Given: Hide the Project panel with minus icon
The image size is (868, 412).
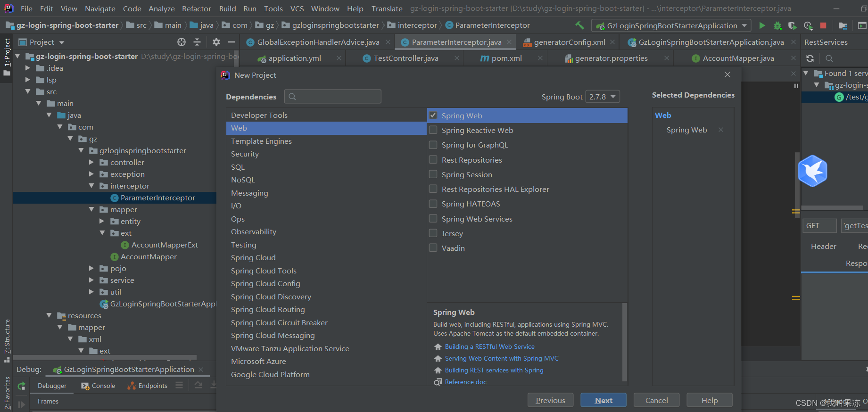Looking at the screenshot, I should click(x=231, y=42).
